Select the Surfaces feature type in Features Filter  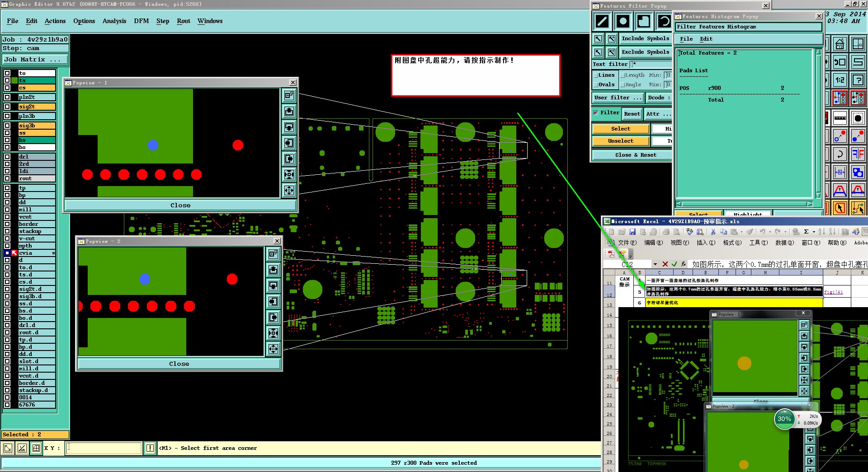click(x=644, y=21)
